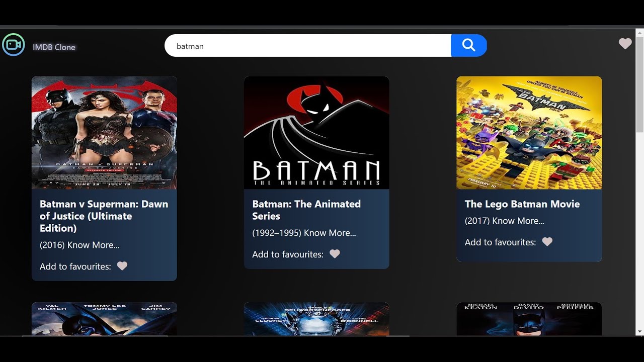
Task: Focus the search field containing batman
Action: coord(308,46)
